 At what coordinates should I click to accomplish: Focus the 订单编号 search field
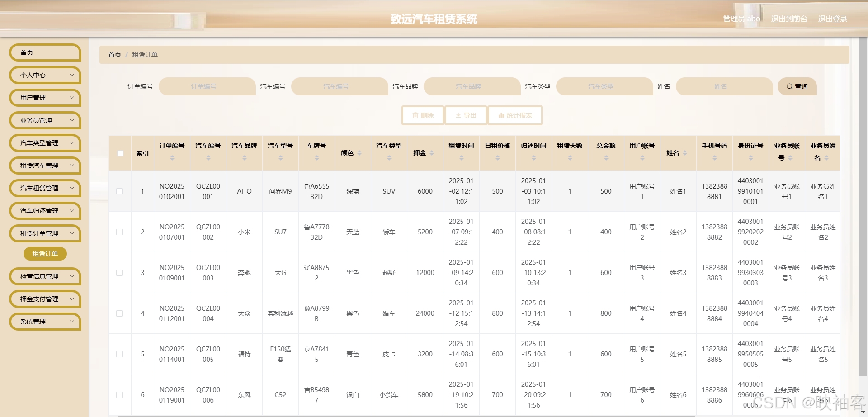click(x=207, y=86)
